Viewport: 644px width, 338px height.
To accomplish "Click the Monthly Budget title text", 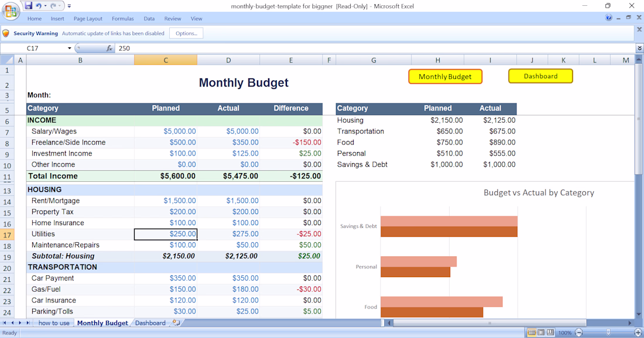I will tap(244, 82).
